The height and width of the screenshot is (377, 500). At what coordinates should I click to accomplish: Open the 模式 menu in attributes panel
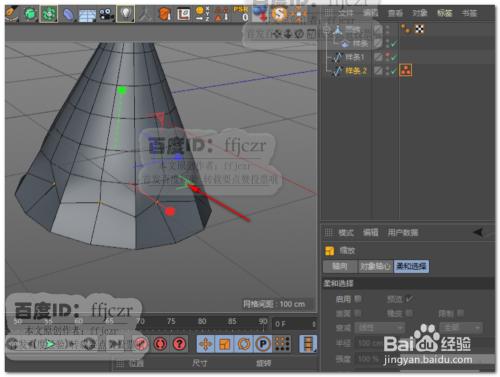(346, 232)
